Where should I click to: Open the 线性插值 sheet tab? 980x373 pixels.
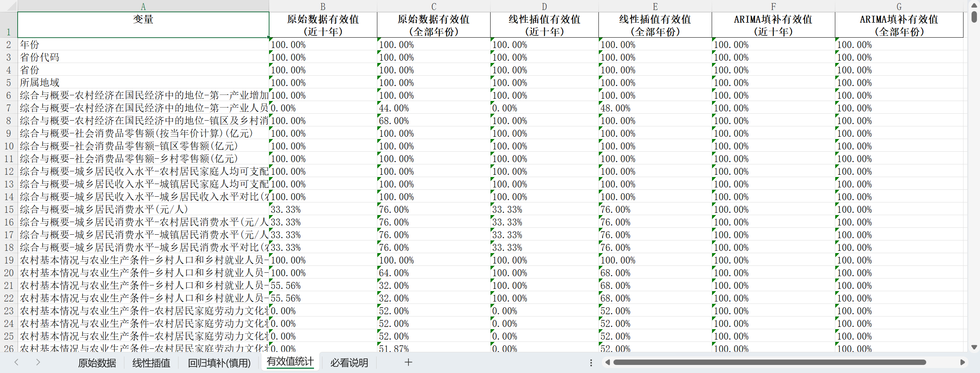[151, 363]
